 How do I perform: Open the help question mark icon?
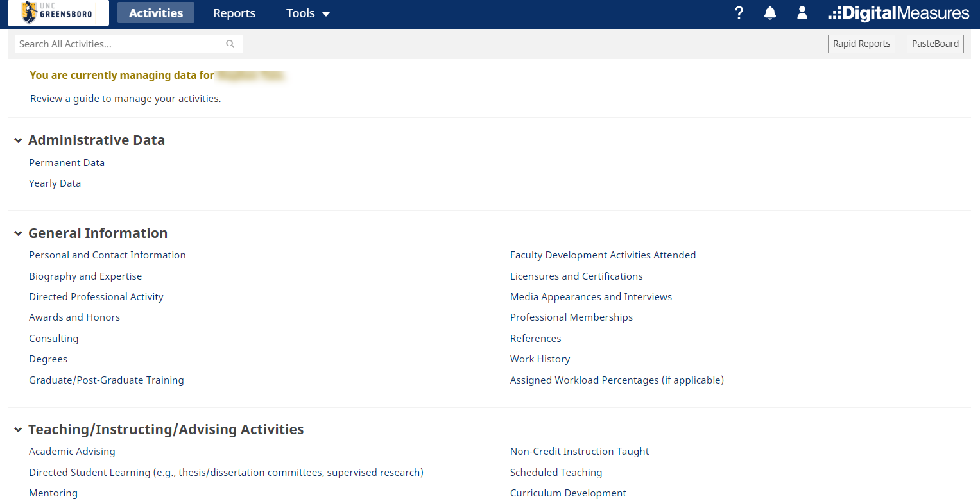pos(739,13)
